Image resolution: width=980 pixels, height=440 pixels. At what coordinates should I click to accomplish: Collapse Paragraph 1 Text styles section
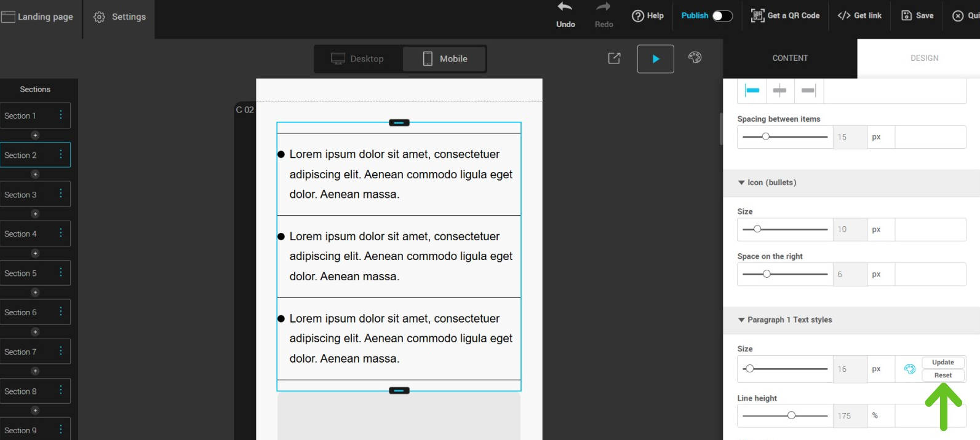[x=741, y=320]
